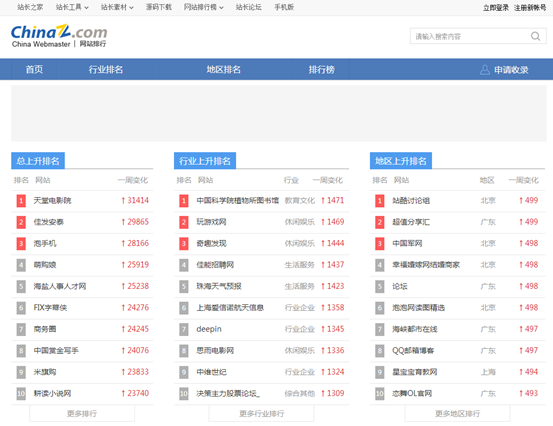The height and width of the screenshot is (426, 553).
Task: Open site deepin
Action: click(x=209, y=329)
